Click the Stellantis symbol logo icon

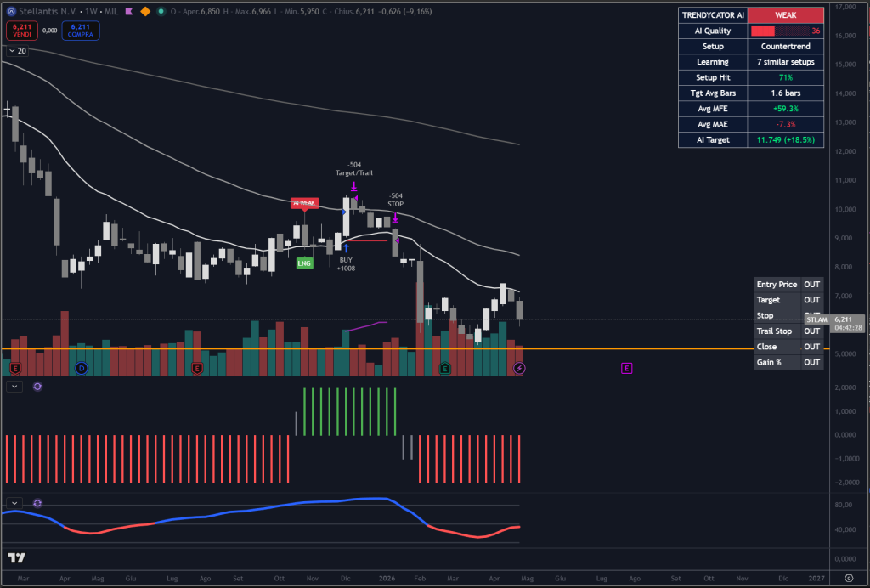point(10,11)
